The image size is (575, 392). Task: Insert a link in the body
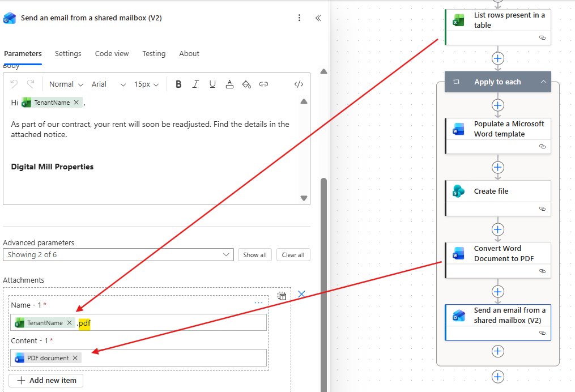pos(263,84)
